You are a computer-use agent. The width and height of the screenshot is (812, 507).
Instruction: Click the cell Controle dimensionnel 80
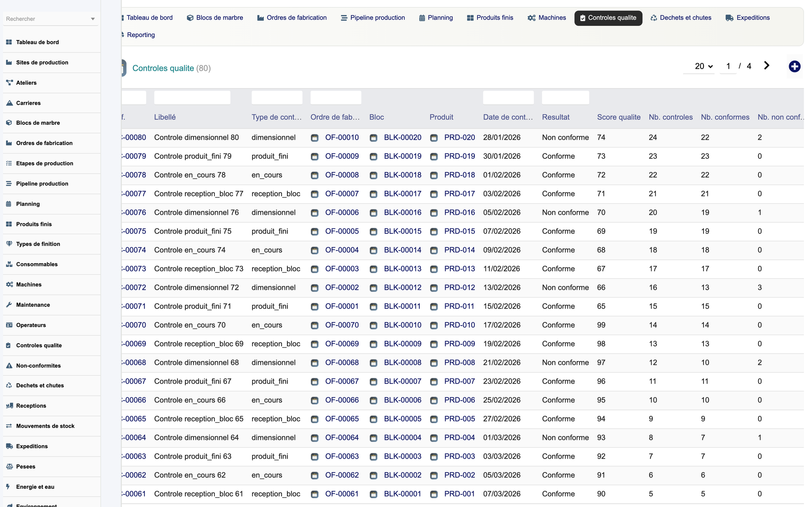click(x=197, y=138)
